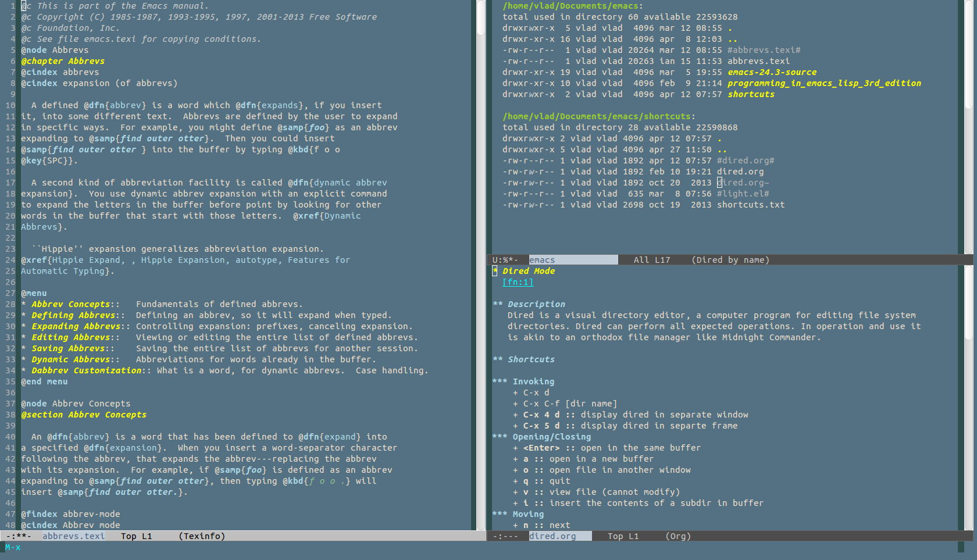Click the 'C-x 4 d' shortcut item
Screen dimensions: 977x560
(x=630, y=415)
